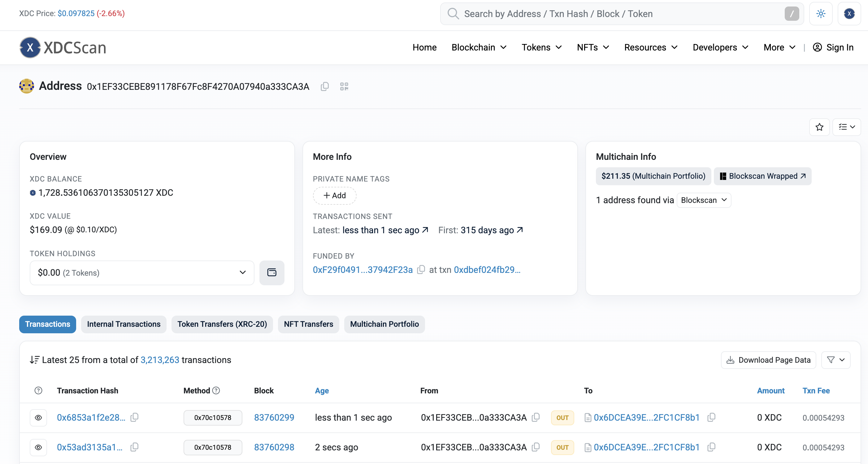Click the XDCScan logo

63,48
